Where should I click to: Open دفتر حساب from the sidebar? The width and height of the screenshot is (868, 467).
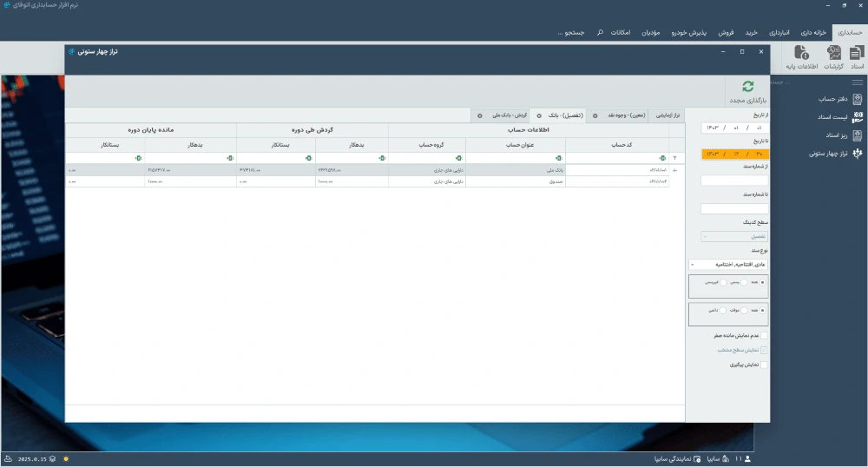click(839, 99)
